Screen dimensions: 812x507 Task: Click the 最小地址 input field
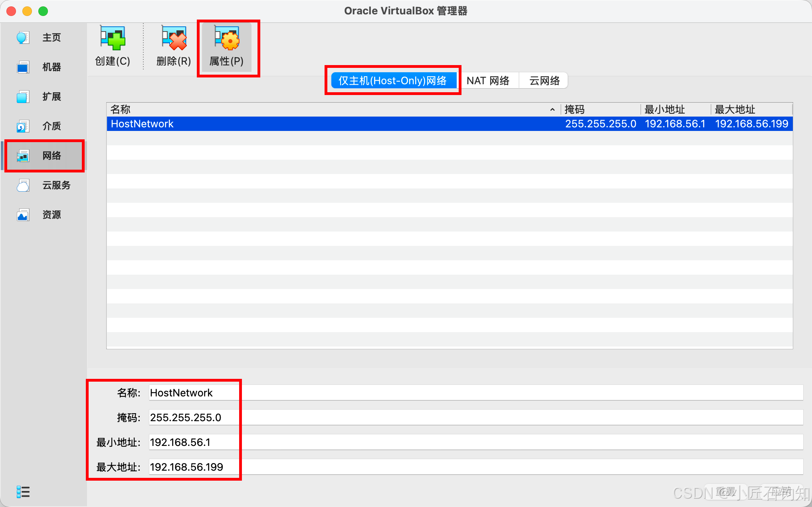click(x=476, y=442)
